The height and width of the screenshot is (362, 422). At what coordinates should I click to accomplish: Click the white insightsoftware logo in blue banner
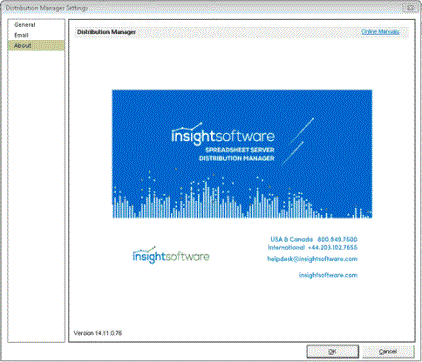[223, 134]
